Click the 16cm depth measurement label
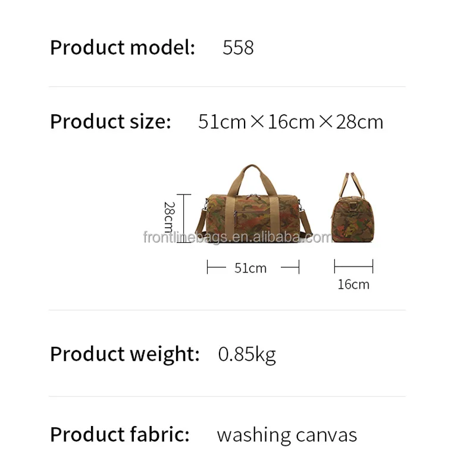The height and width of the screenshot is (476, 476). [x=353, y=284]
